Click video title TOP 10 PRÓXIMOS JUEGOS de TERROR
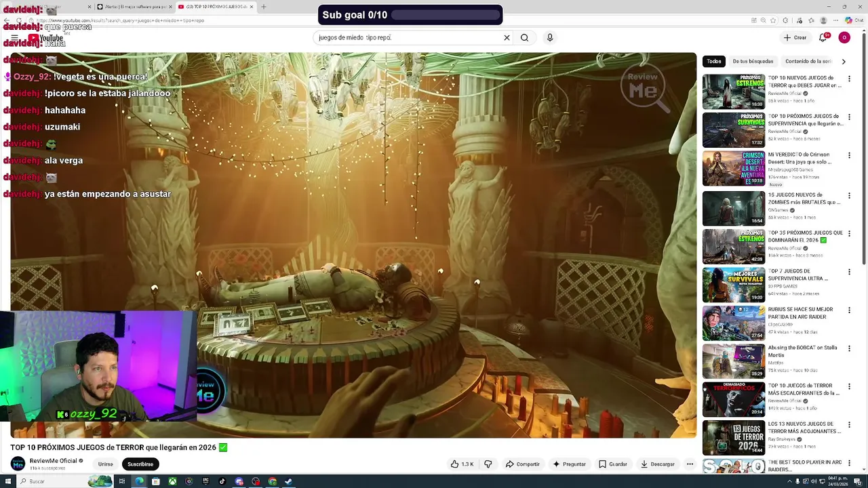The width and height of the screenshot is (868, 488). pos(119,448)
